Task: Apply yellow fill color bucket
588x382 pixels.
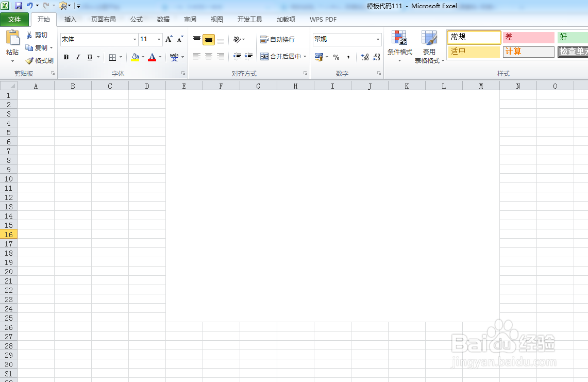Action: click(x=136, y=57)
